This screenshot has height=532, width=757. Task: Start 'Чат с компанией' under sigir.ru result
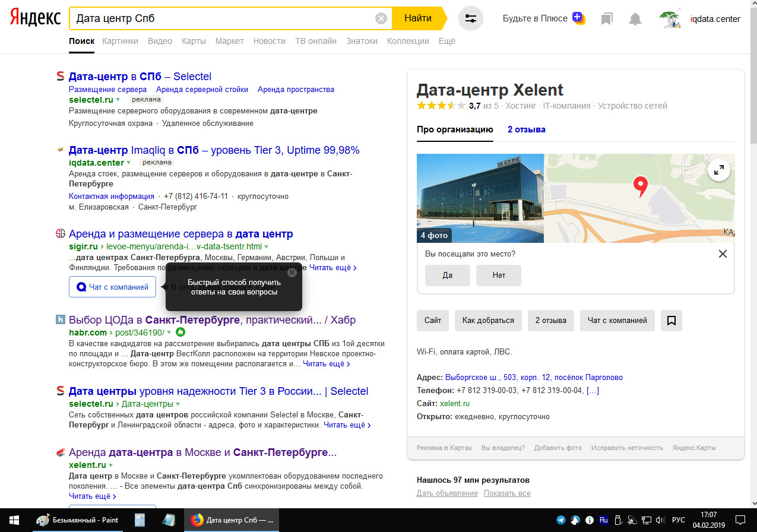pyautogui.click(x=112, y=287)
